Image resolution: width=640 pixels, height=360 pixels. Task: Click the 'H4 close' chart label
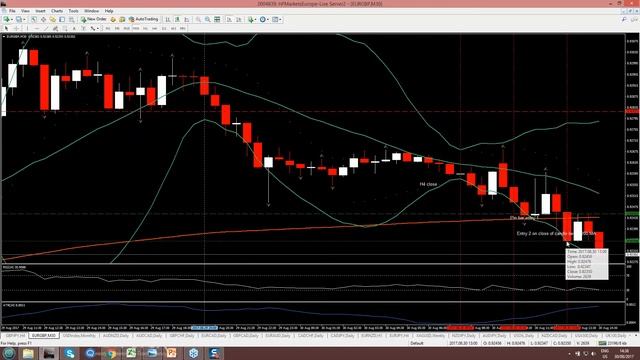tap(428, 184)
